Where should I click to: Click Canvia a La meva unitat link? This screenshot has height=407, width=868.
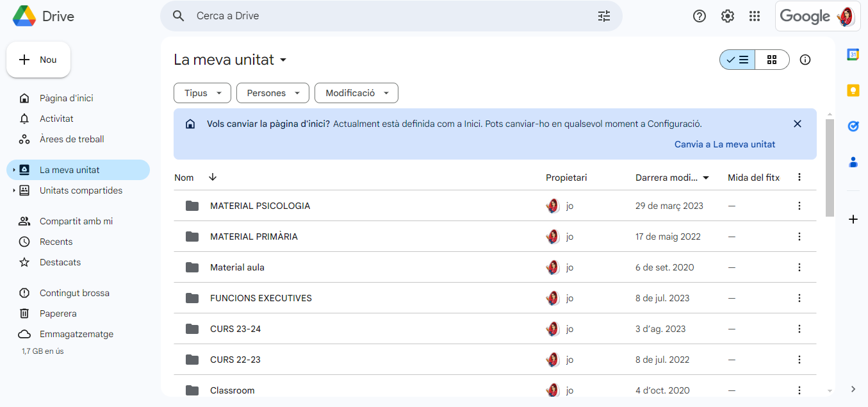point(725,144)
